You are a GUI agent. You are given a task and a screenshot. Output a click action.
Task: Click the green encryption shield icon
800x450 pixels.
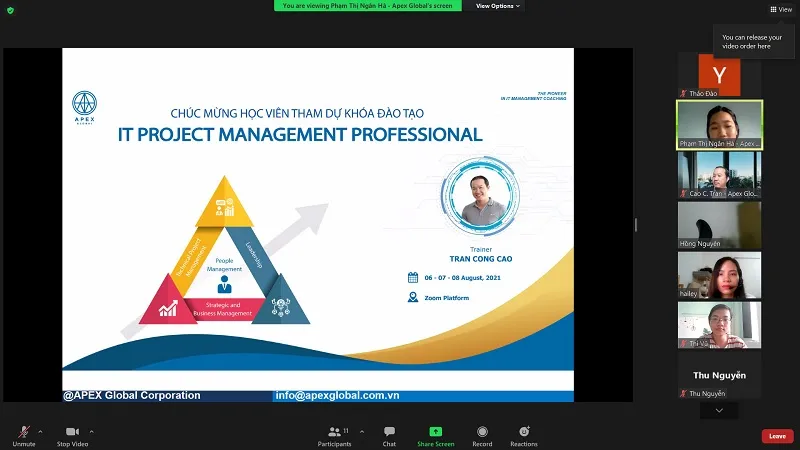point(10,10)
